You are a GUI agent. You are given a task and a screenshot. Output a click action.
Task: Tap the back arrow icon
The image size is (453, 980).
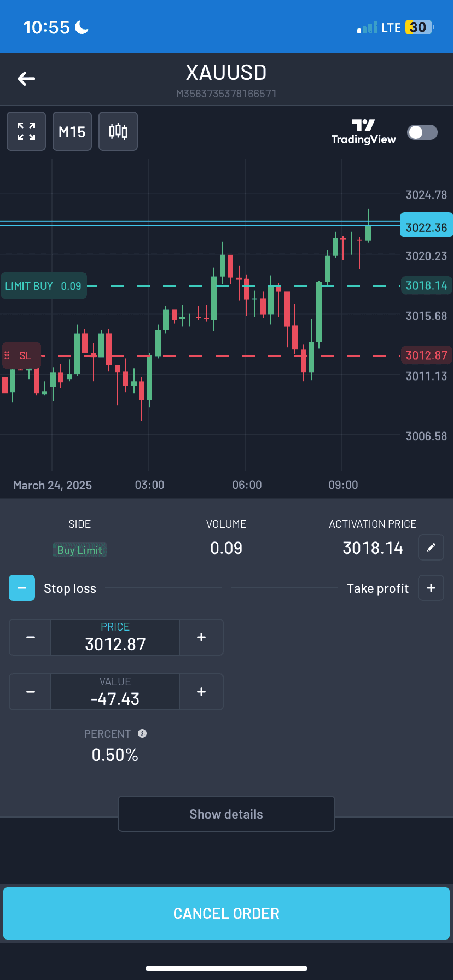[26, 79]
